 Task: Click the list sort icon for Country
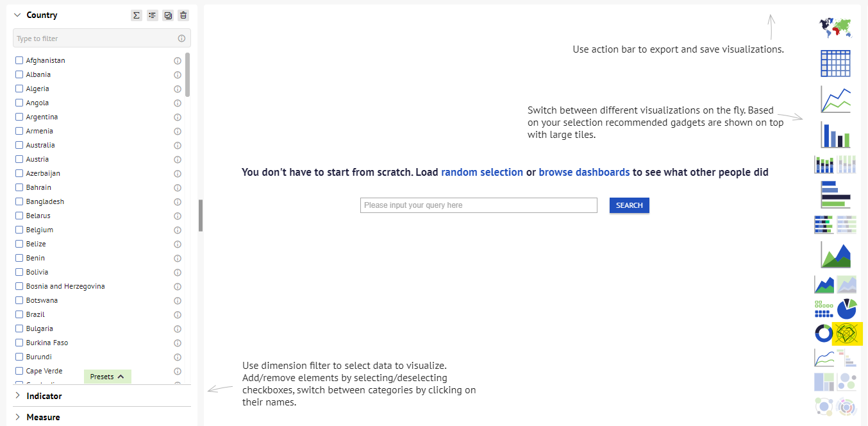point(152,15)
